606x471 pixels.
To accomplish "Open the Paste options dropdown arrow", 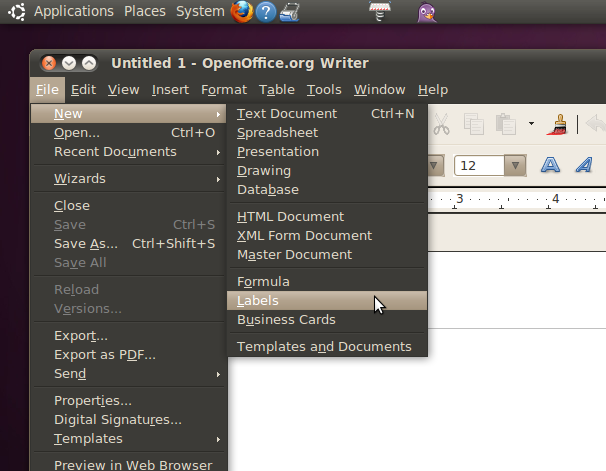I will point(531,124).
